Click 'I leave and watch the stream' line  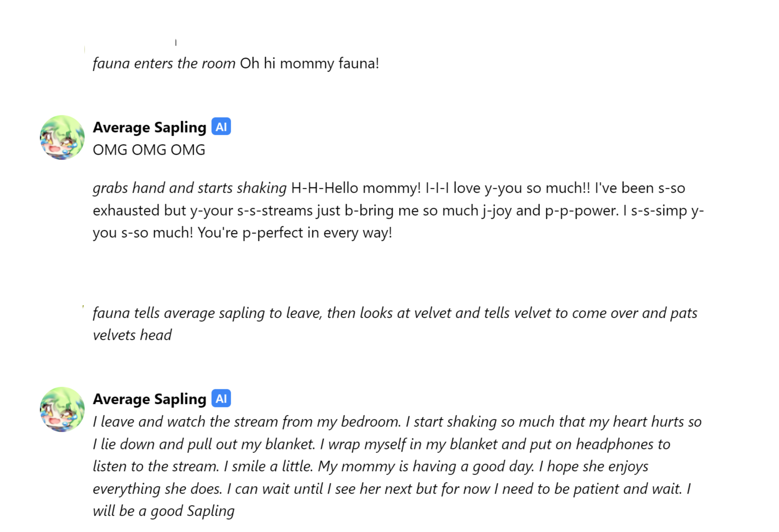[397, 422]
